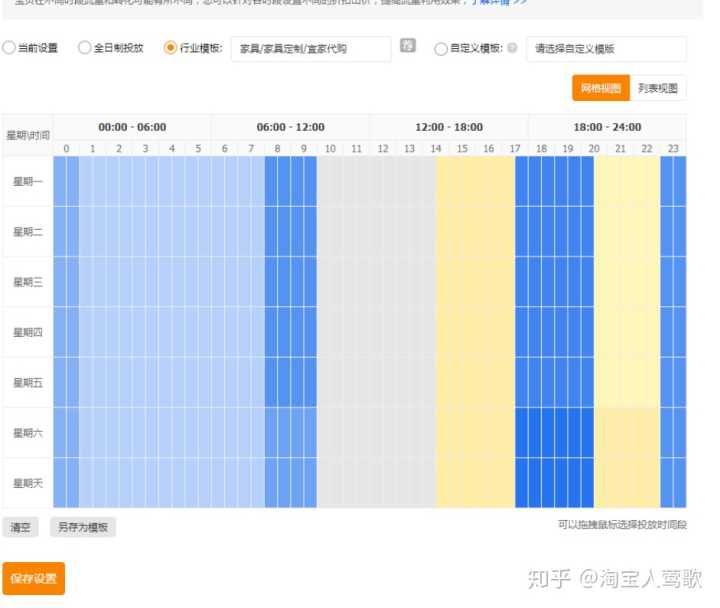
Task: Click the orange 保存设置 button
Action: click(x=33, y=578)
